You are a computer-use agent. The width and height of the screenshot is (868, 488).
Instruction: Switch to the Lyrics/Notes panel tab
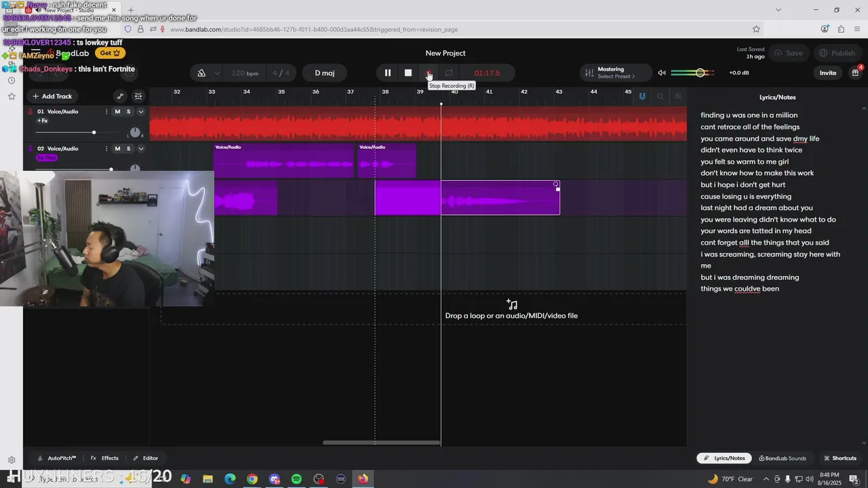point(724,458)
